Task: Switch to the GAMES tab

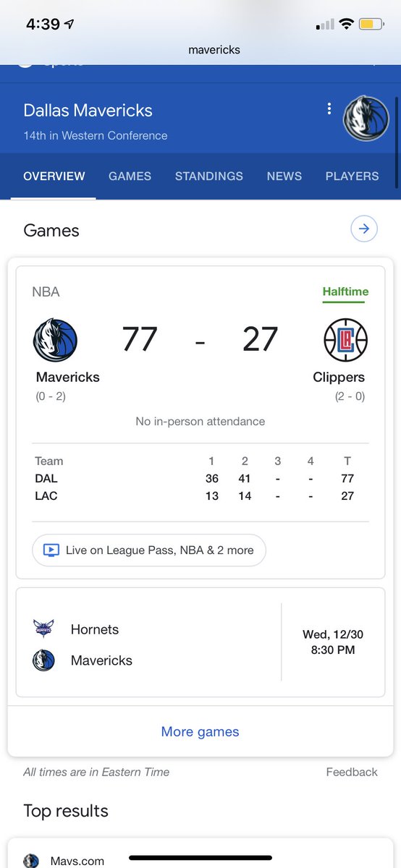Action: point(130,176)
